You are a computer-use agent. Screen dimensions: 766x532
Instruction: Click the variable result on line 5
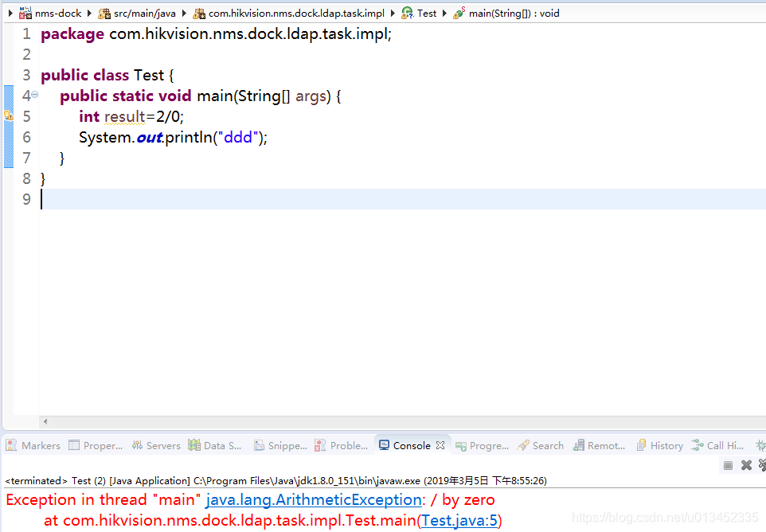click(124, 116)
